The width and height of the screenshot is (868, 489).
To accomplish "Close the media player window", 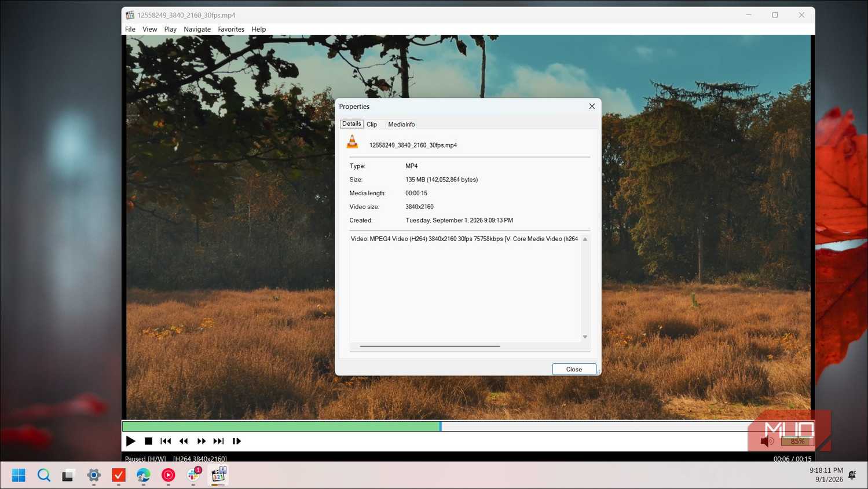I will [801, 15].
